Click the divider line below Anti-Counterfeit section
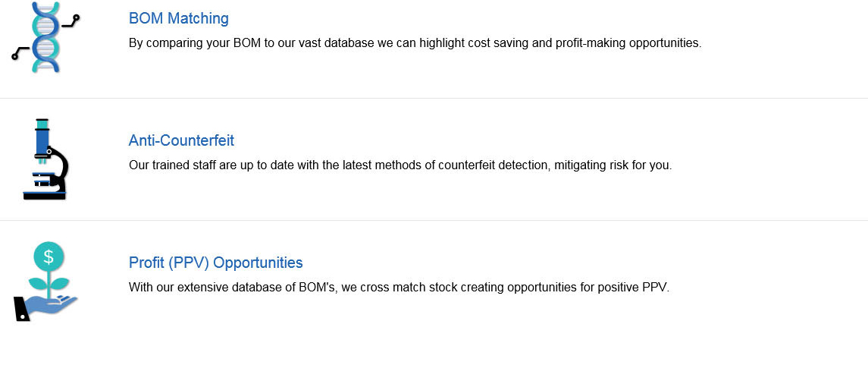 pyautogui.click(x=434, y=220)
